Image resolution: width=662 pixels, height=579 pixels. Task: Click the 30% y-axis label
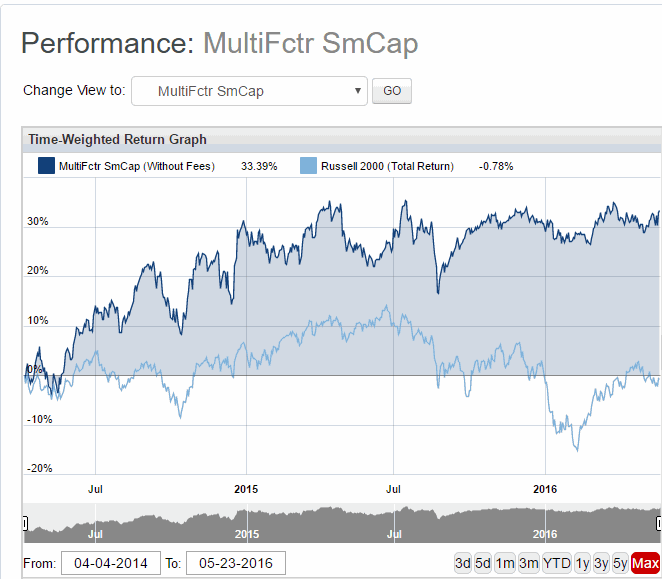click(38, 221)
